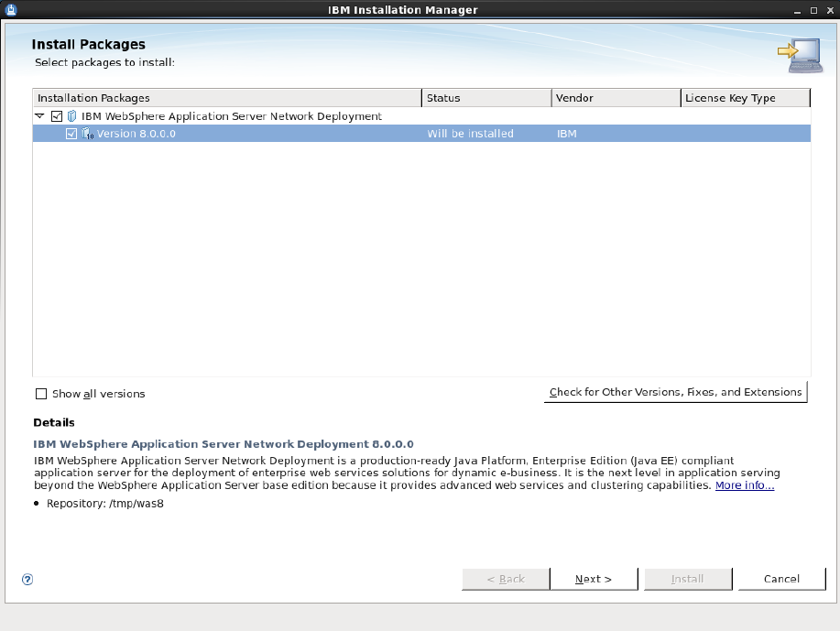Close the IBM Installation Manager window

click(x=830, y=10)
